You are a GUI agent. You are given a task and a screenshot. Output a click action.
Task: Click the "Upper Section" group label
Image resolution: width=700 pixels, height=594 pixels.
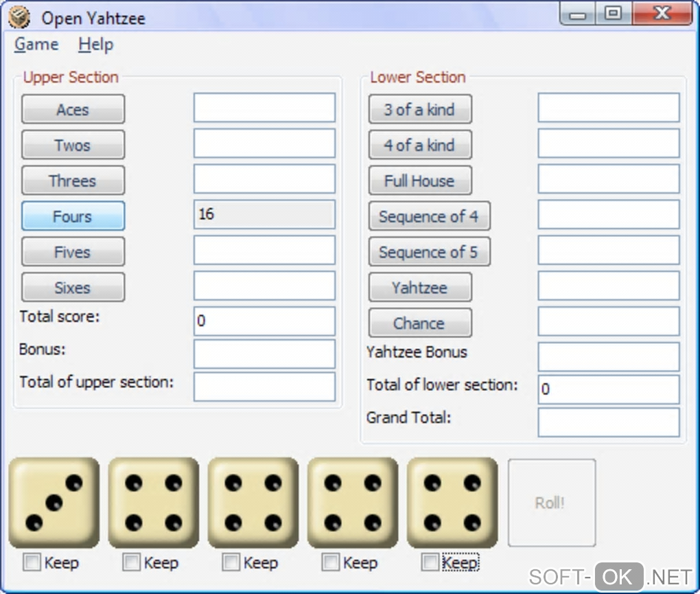[71, 78]
